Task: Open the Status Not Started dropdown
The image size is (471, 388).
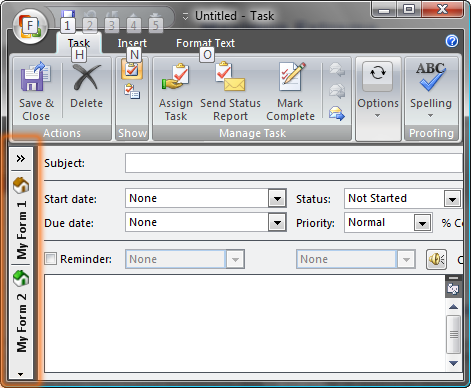Action: click(452, 199)
